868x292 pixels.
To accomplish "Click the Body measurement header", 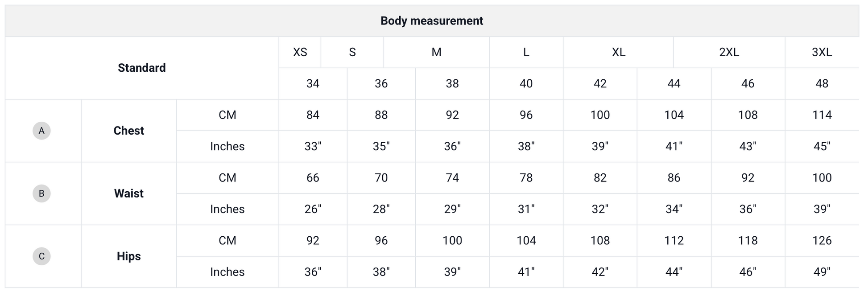I will point(431,21).
